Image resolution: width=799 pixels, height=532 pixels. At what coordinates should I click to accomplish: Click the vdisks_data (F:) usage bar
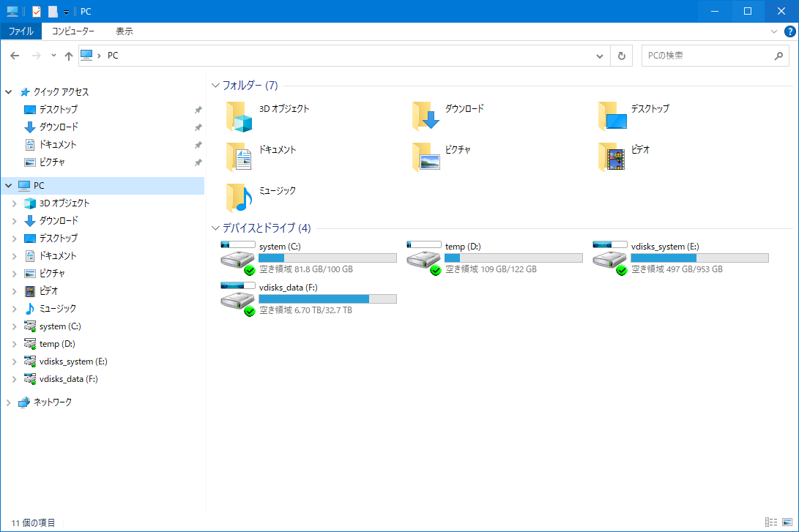pyautogui.click(x=327, y=299)
